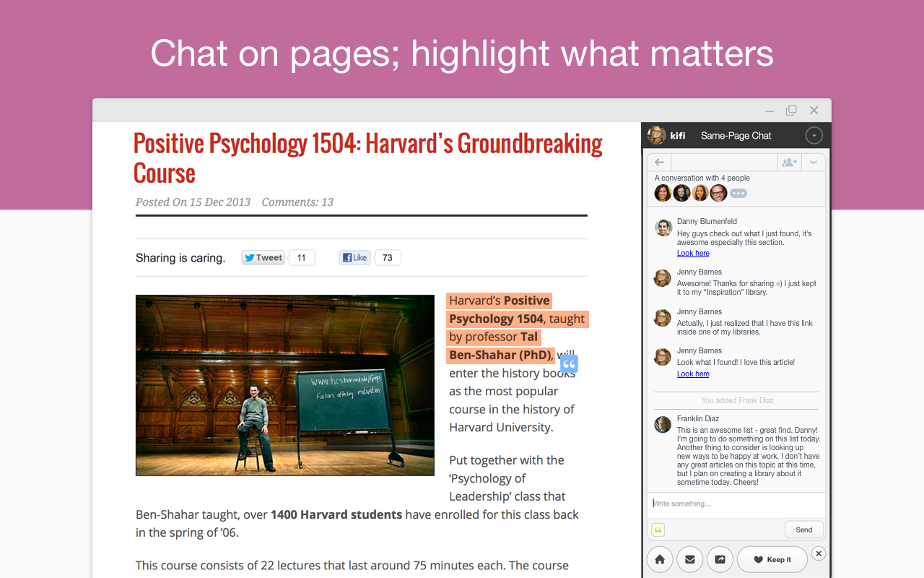
Task: Click Jenny Barnes avatar beside Inspiration library message
Action: click(663, 278)
